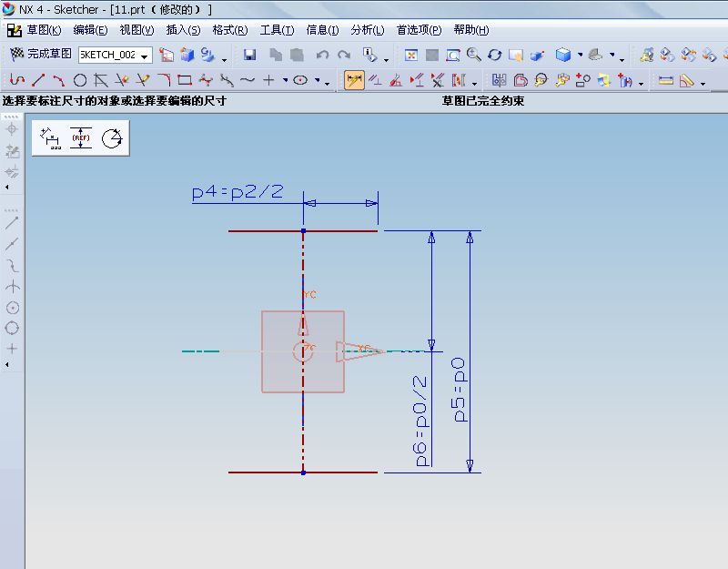Select the Point plus tool
728x569 pixels.
(268, 80)
